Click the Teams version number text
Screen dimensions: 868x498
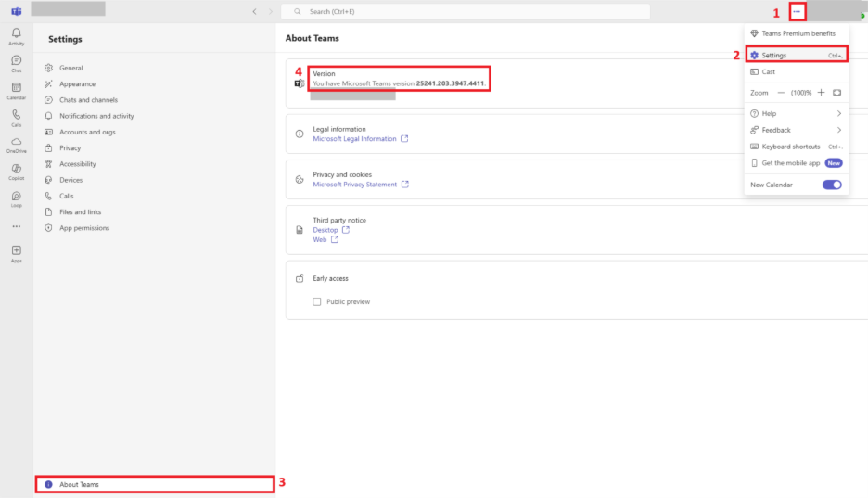(x=450, y=83)
